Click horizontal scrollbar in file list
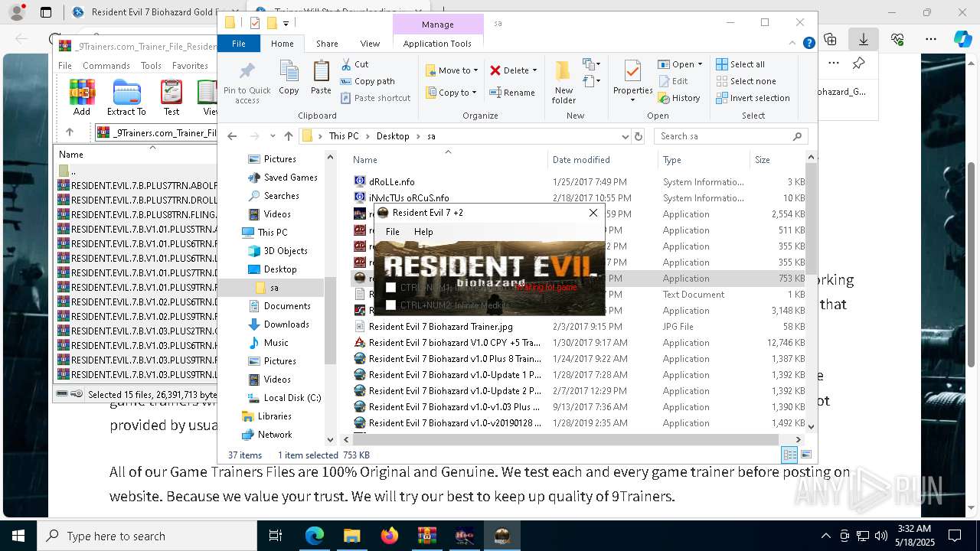This screenshot has width=980, height=551. (x=565, y=440)
